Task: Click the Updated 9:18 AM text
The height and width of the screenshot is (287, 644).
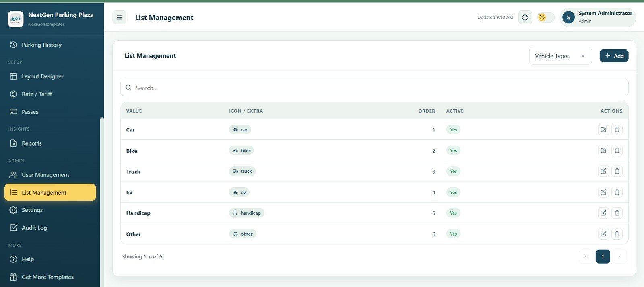Action: coord(495,17)
